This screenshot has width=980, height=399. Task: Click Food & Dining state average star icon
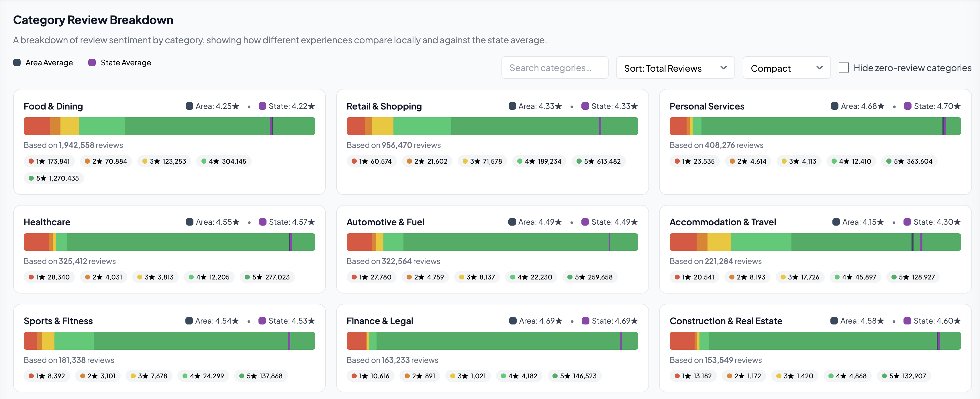point(311,106)
